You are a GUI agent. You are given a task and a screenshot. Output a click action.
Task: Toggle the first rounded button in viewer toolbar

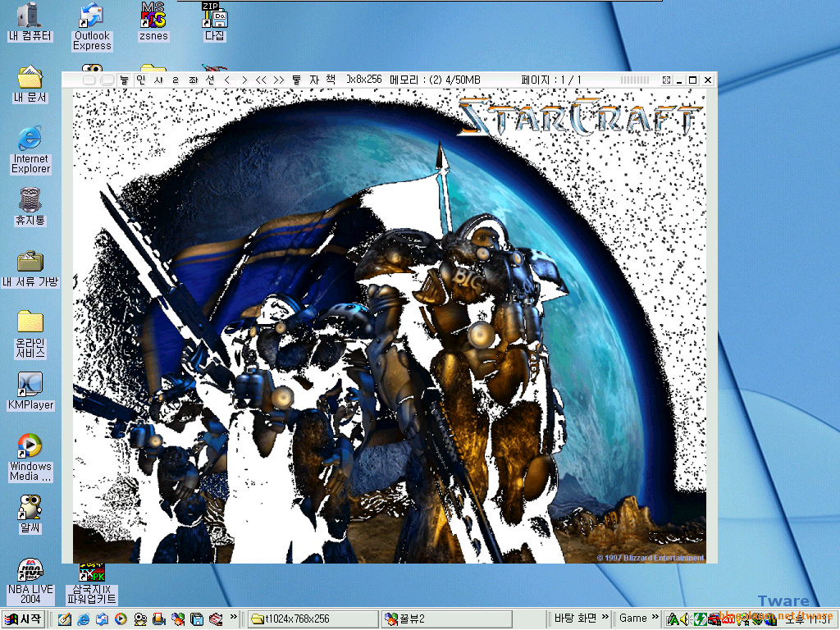point(89,80)
